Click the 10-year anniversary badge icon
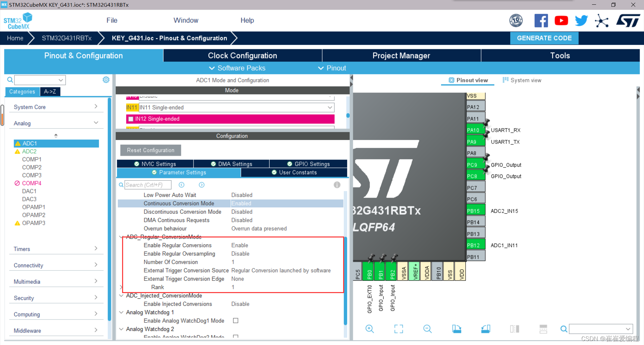 pyautogui.click(x=516, y=21)
